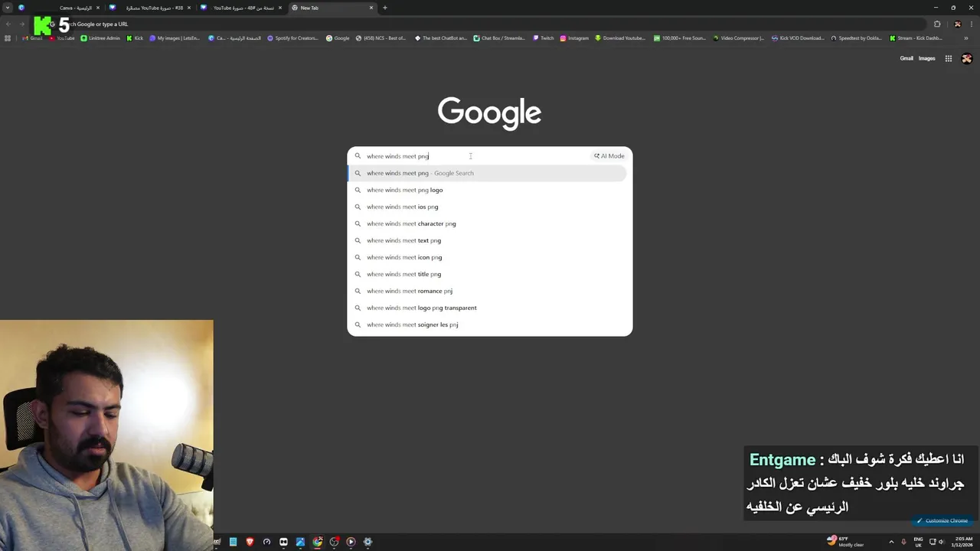Select suggestion where winds meet png Google Search

point(488,173)
